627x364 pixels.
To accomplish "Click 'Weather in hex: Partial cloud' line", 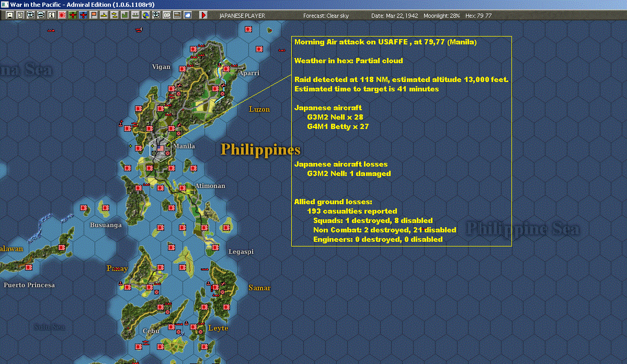I will click(x=349, y=61).
